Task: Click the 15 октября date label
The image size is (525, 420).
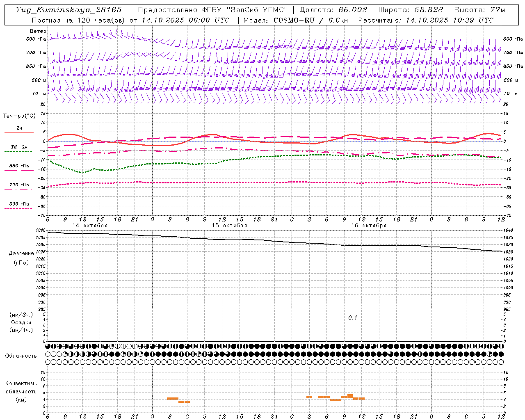Action: (x=229, y=225)
